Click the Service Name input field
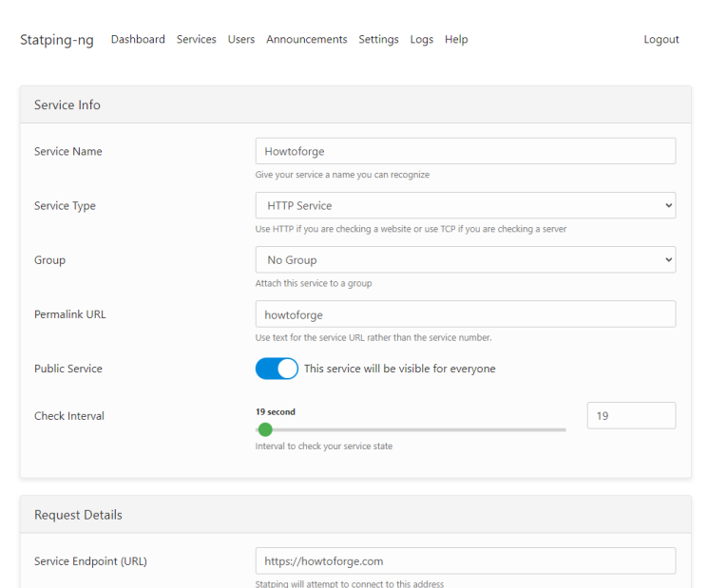This screenshot has height=588, width=708. (465, 151)
